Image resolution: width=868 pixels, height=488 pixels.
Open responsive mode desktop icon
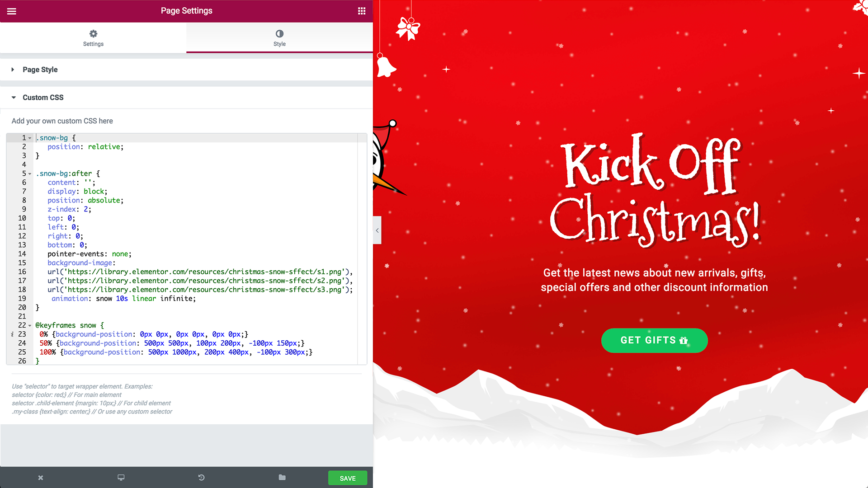(121, 478)
